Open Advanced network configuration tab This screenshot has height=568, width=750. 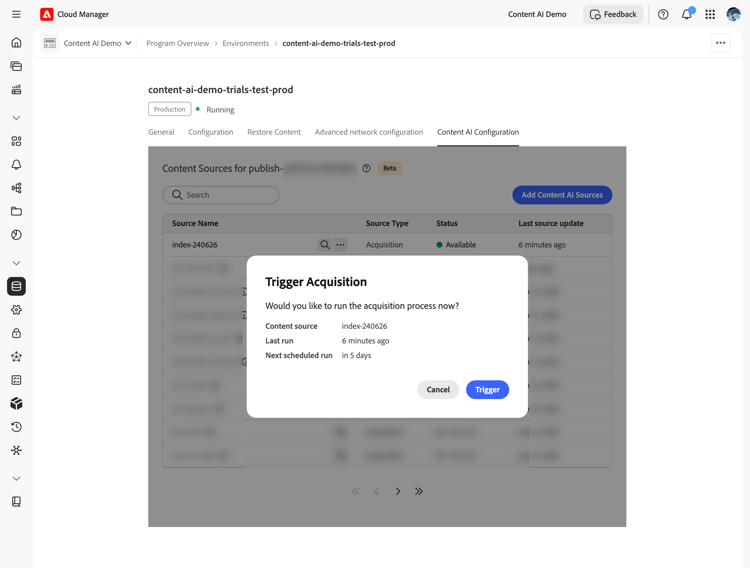(369, 132)
